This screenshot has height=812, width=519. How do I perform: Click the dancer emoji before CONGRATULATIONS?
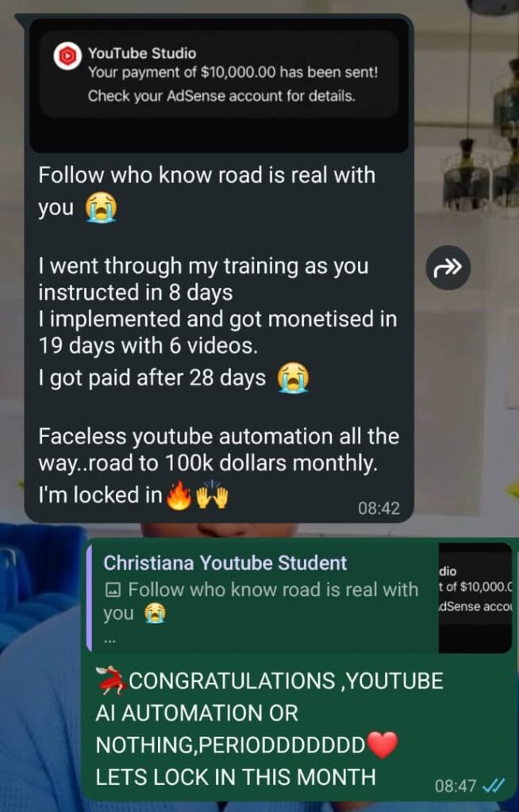tap(111, 681)
